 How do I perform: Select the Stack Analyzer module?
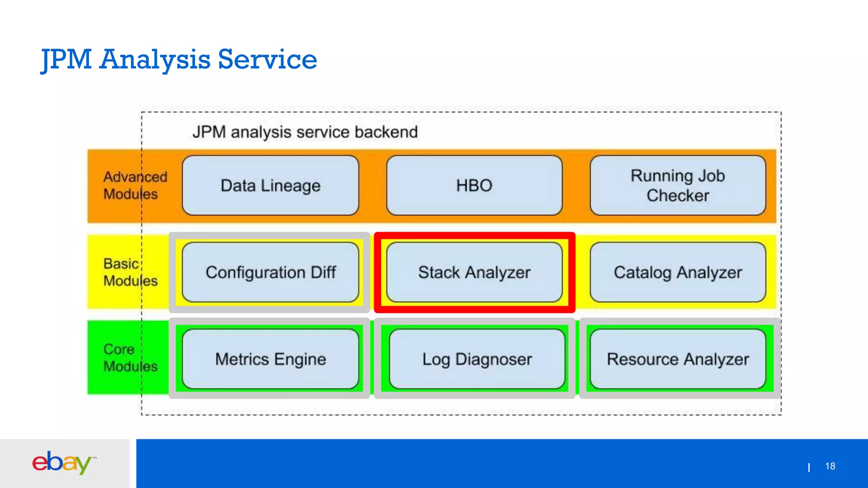[474, 272]
